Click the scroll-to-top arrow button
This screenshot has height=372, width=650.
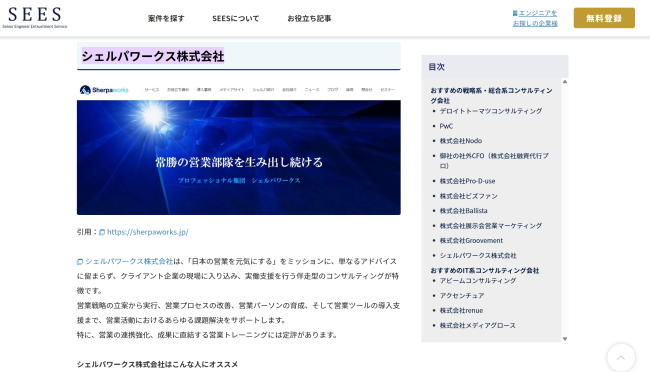pyautogui.click(x=621, y=357)
